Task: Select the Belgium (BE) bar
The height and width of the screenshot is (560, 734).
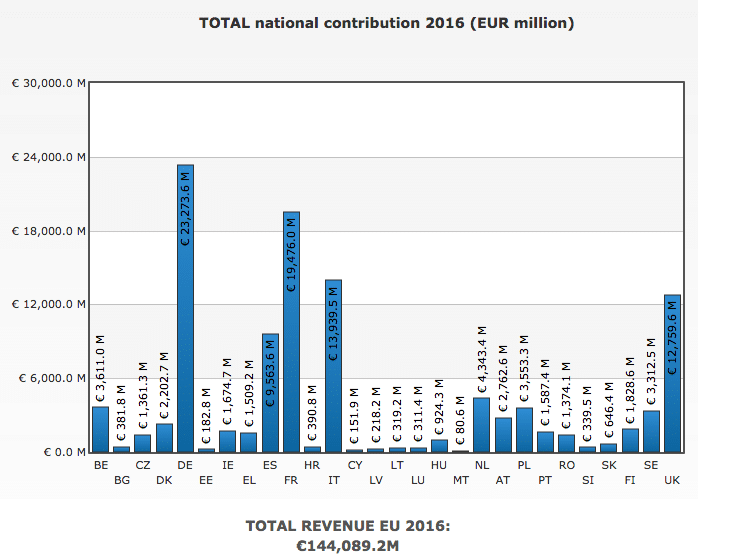Action: click(100, 430)
